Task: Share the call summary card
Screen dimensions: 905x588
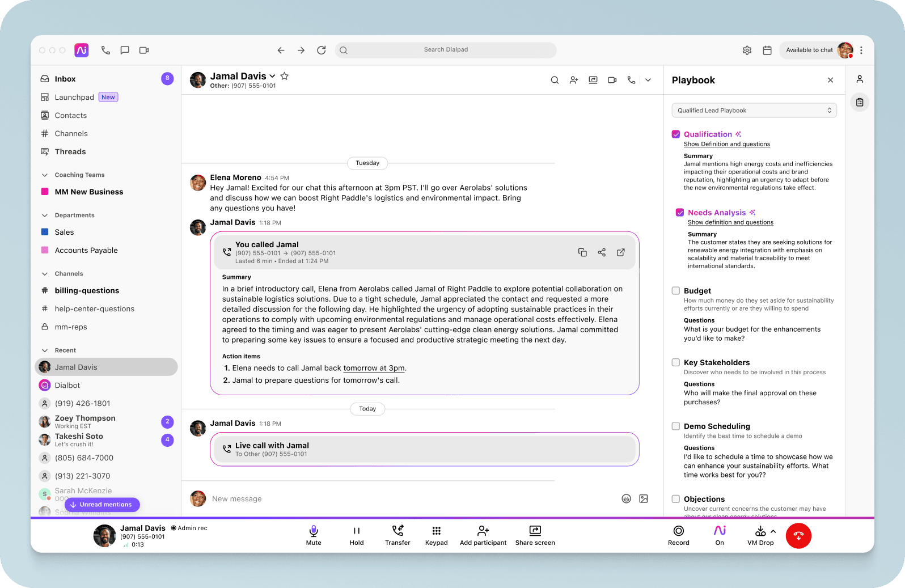Action: [602, 252]
